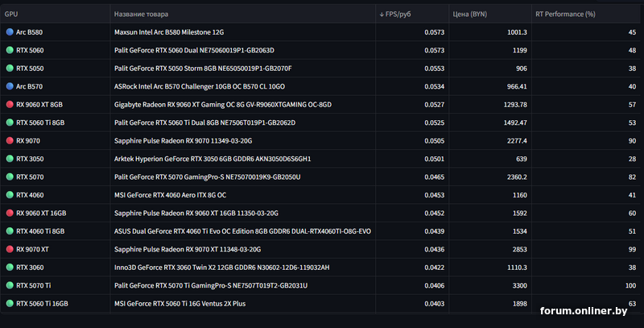Click the green dot beside RTX 3050
The height and width of the screenshot is (328, 644).
point(10,159)
